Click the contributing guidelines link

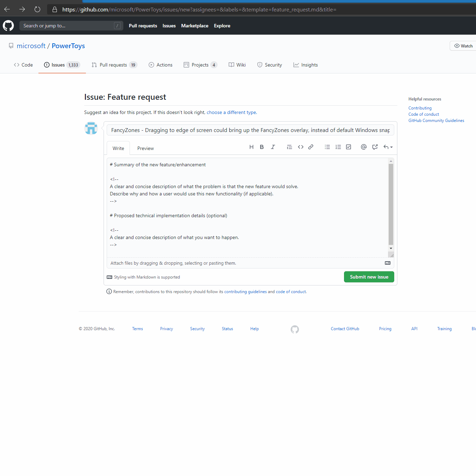pyautogui.click(x=245, y=292)
